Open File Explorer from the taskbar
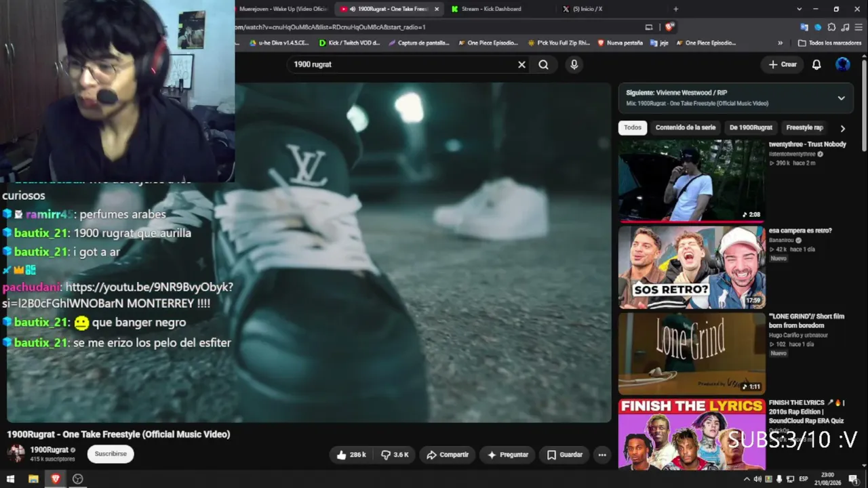This screenshot has height=488, width=868. pyautogui.click(x=33, y=479)
